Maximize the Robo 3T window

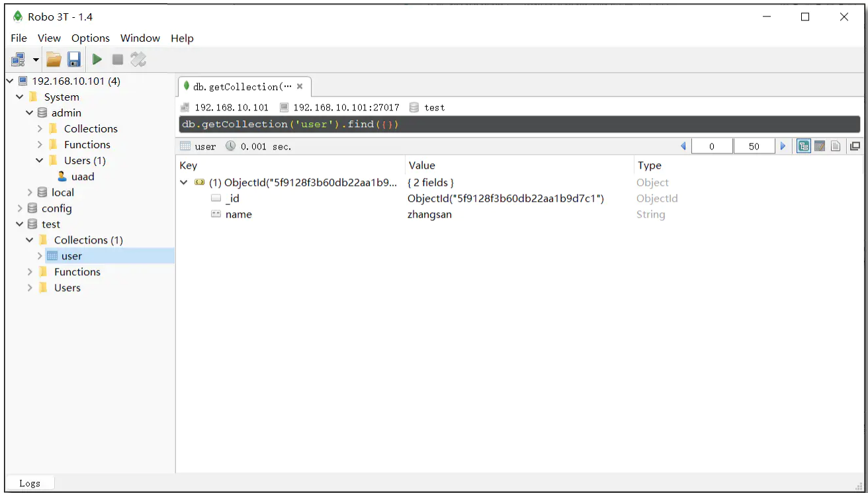[x=805, y=17]
